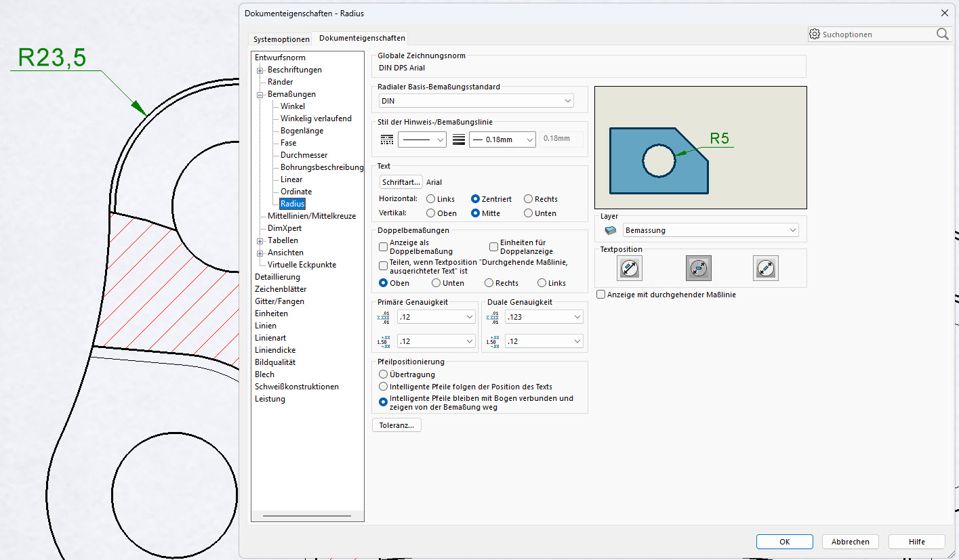The width and height of the screenshot is (959, 560).
Task: Check Anzeige mit durchgehender Maßlinie
Action: pos(601,295)
